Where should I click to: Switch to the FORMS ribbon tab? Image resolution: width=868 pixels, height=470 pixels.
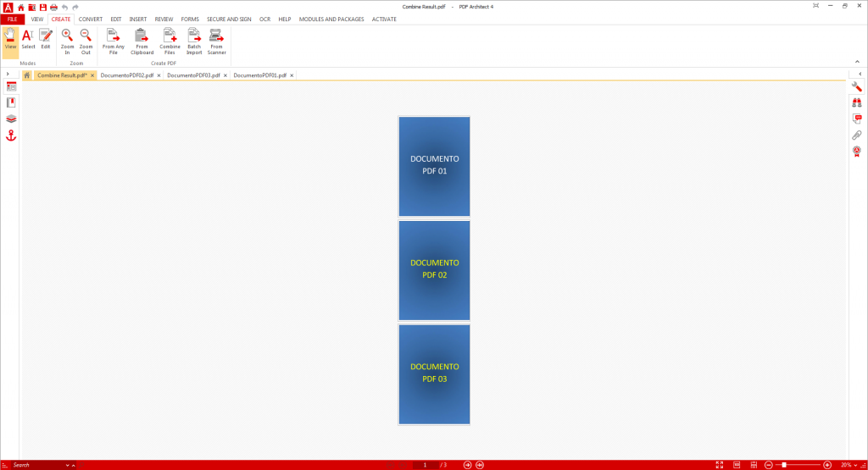point(190,19)
